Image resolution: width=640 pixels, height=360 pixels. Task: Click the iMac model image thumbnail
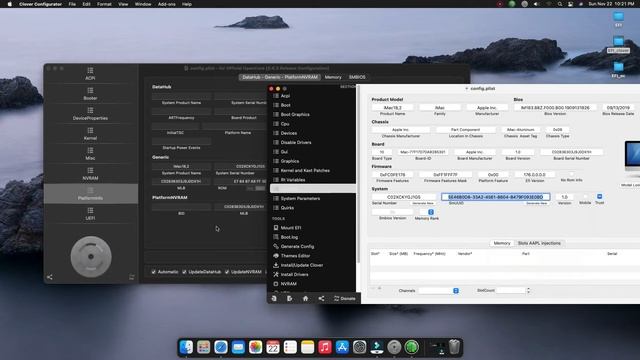632,159
